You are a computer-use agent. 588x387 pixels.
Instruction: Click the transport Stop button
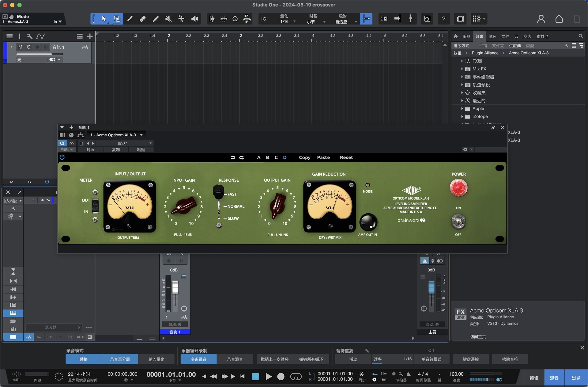255,377
